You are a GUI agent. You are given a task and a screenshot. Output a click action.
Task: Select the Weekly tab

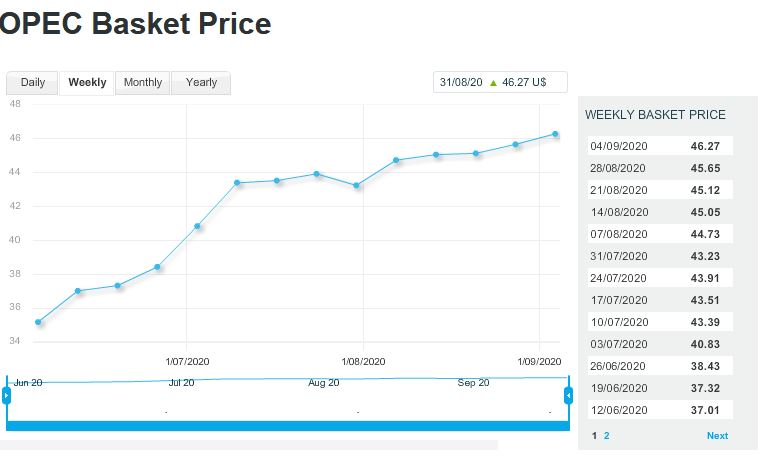(87, 83)
